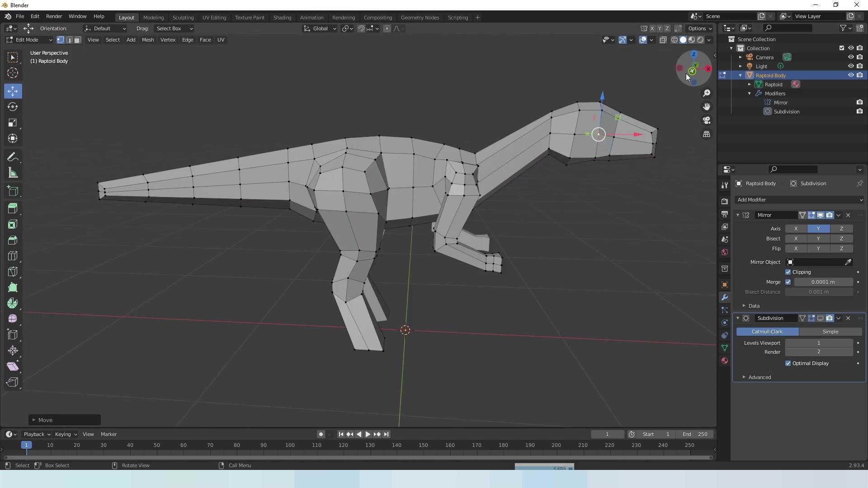The width and height of the screenshot is (868, 488).
Task: Switch to face select mode
Action: pos(77,40)
